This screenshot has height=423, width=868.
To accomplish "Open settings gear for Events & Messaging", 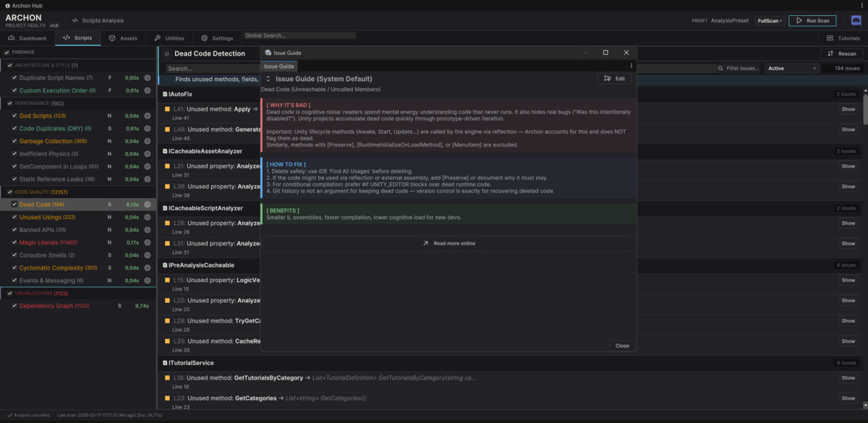I will [x=147, y=281].
